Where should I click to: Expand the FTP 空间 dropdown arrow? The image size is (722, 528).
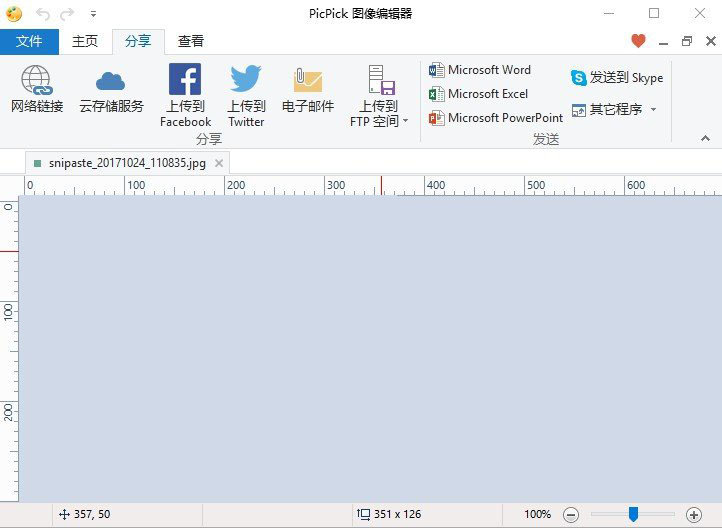pyautogui.click(x=406, y=121)
